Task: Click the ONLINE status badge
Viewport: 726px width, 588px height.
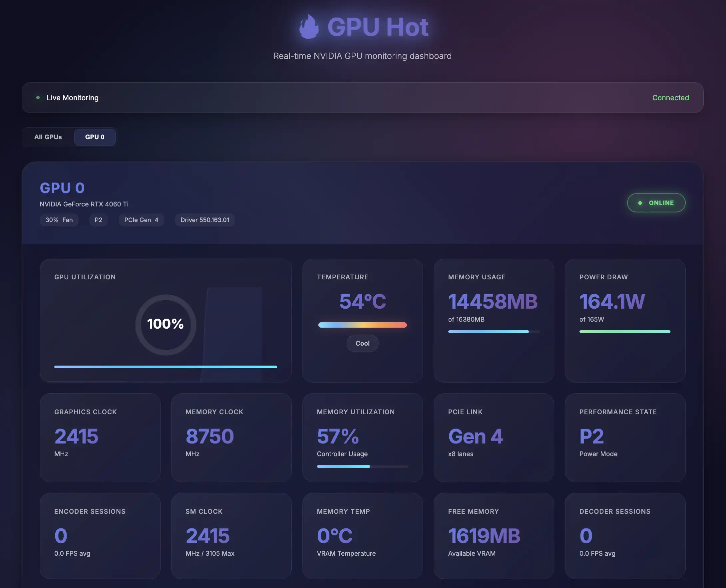Action: 656,203
